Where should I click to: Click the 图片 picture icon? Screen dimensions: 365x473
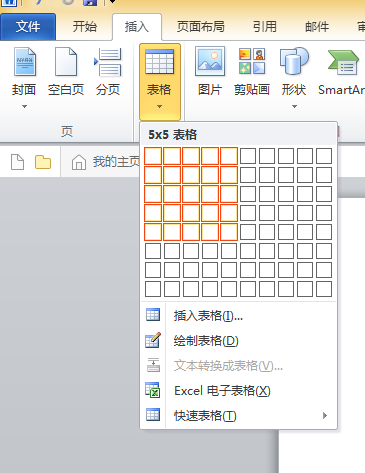click(x=210, y=61)
